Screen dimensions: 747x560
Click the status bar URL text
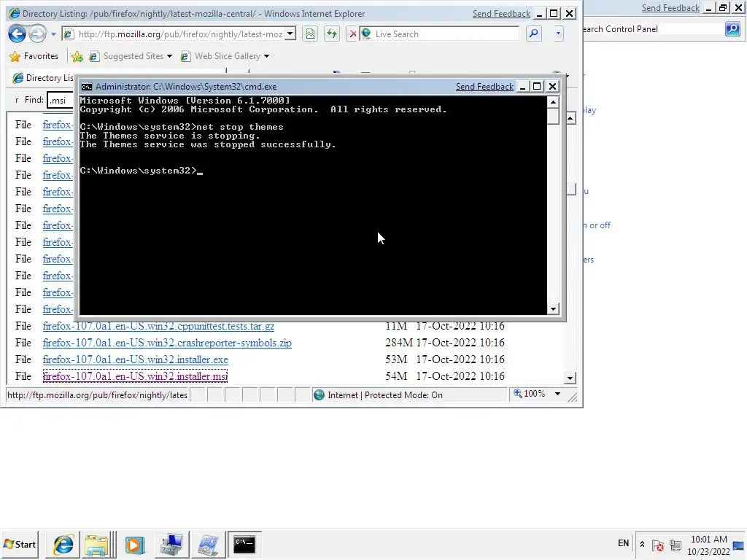[x=97, y=394]
